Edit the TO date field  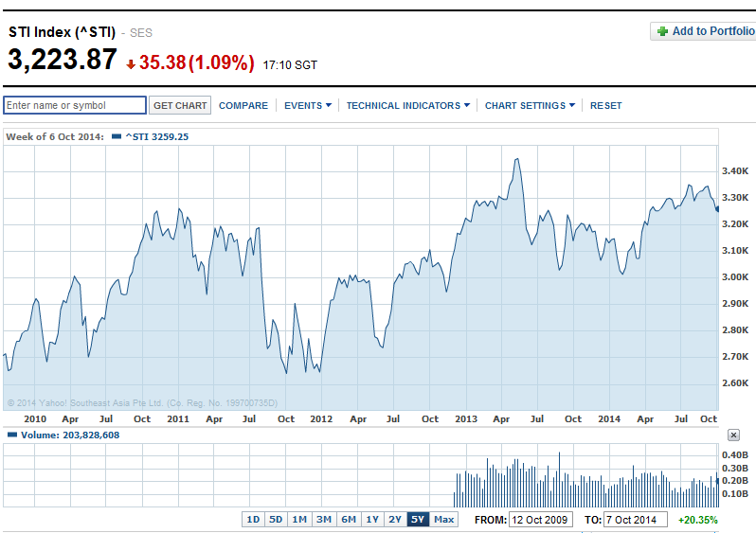635,520
